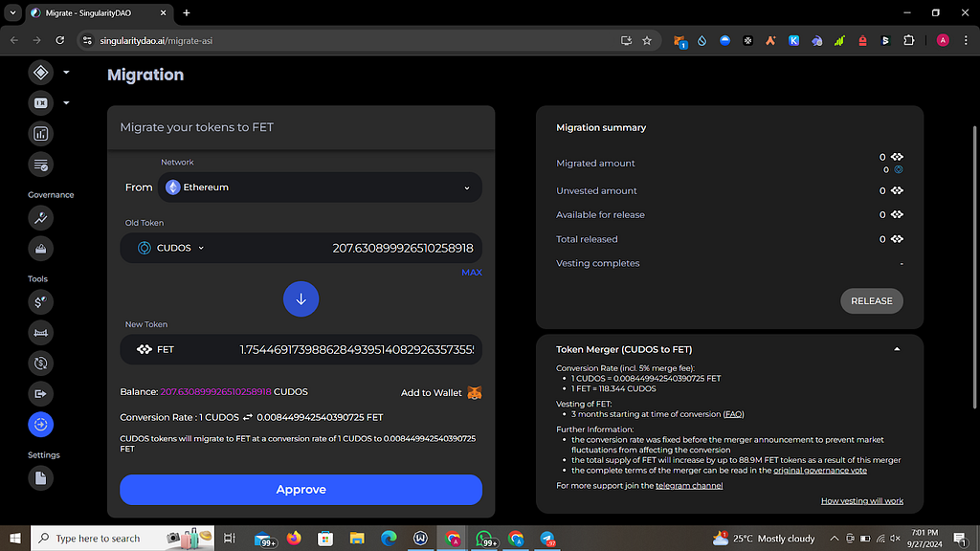The width and height of the screenshot is (980, 551).
Task: Click the blue down arrow button
Action: (301, 299)
